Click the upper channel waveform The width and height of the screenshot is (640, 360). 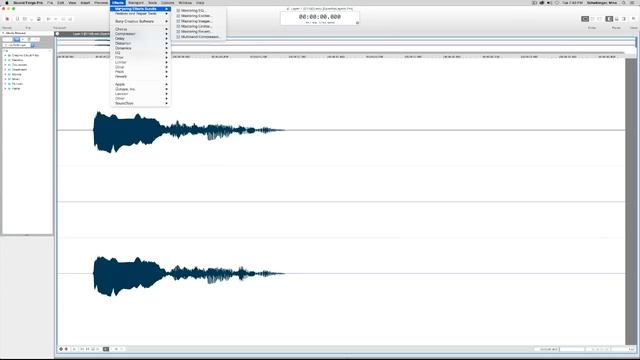point(189,131)
